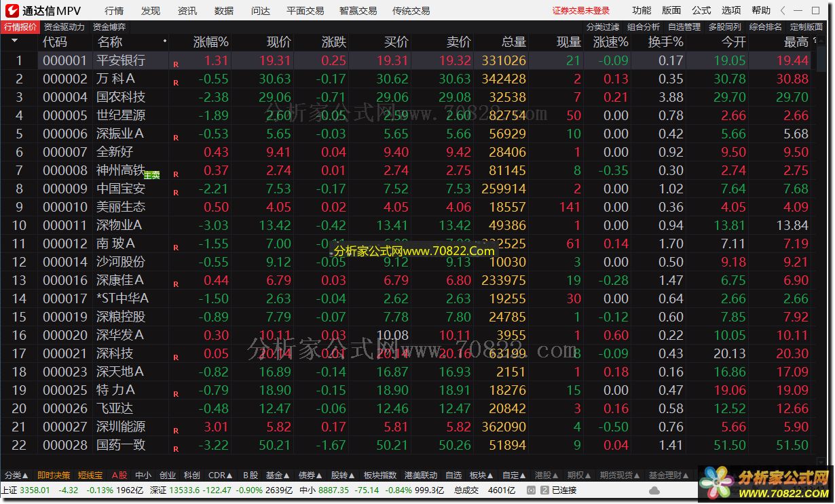Open the 帮助 menu
Screen dimensions: 835x504
761,10
